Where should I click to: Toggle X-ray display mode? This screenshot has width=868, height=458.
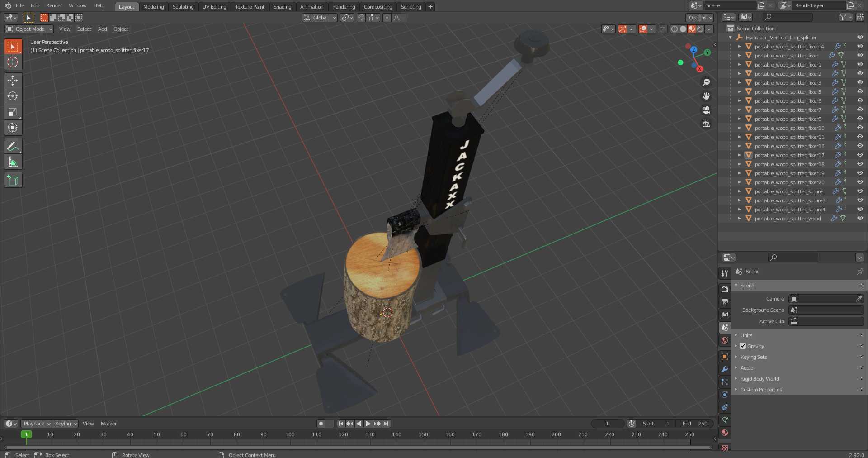pos(663,29)
